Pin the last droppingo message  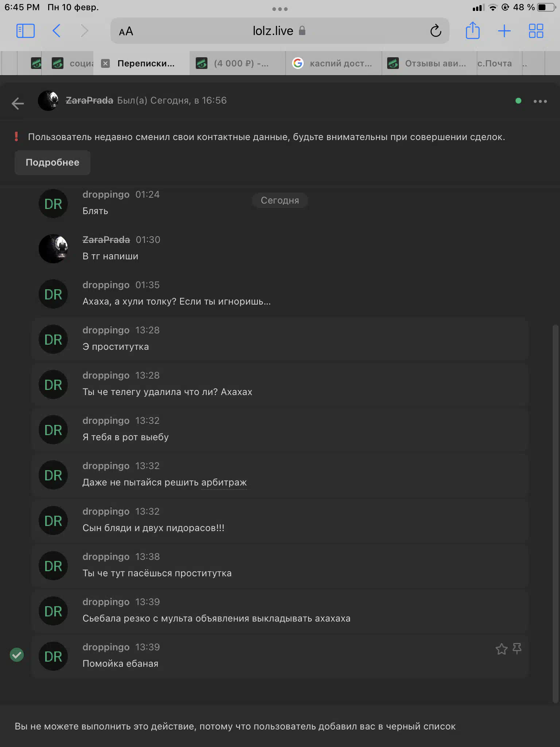click(517, 649)
